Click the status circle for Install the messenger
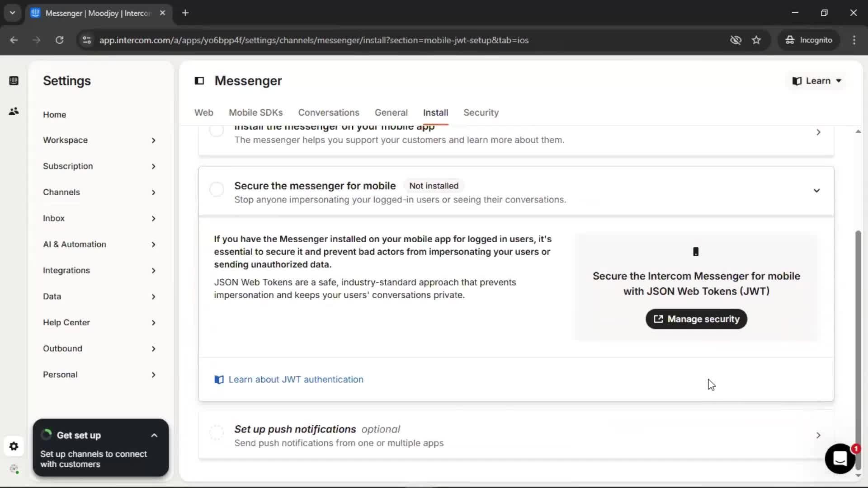This screenshot has height=488, width=868. click(217, 131)
